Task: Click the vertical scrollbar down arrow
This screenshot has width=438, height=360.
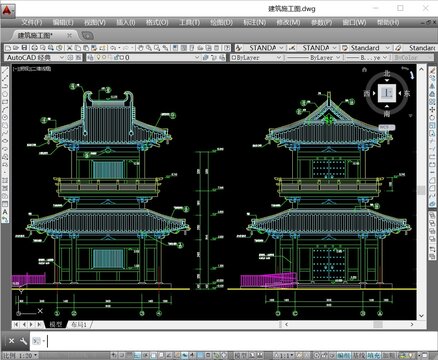Action: point(421,315)
